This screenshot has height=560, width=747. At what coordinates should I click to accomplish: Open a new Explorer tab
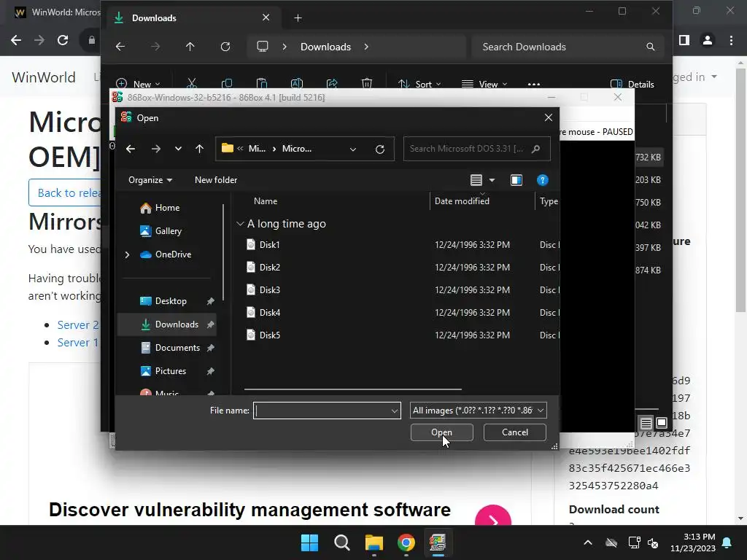pos(298,18)
